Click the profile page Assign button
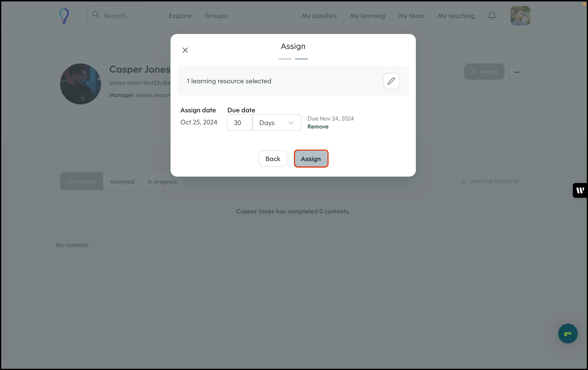This screenshot has height=370, width=588. [484, 72]
